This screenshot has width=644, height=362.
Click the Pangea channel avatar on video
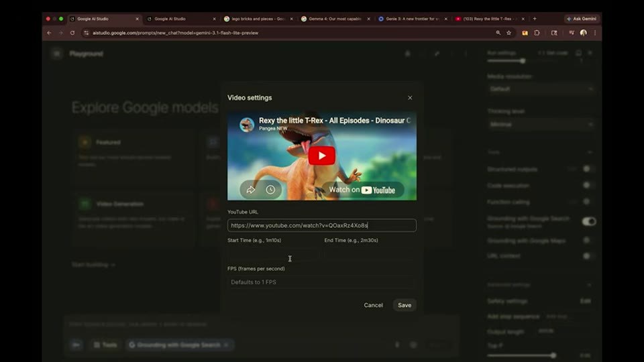click(x=247, y=125)
